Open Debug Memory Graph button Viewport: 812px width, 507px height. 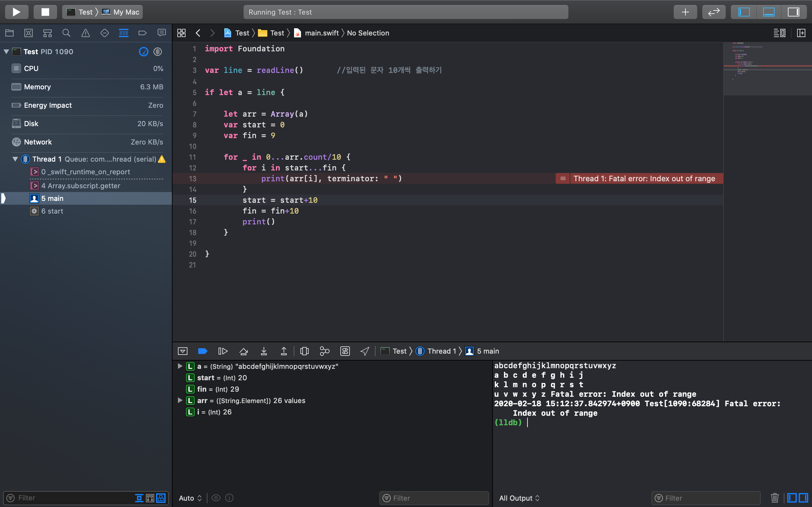[x=324, y=351]
